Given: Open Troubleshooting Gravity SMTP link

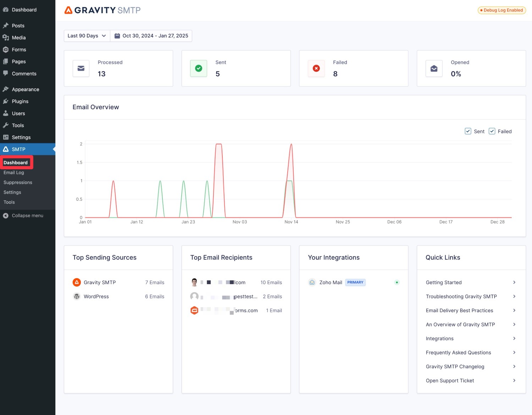Looking at the screenshot, I should 461,297.
